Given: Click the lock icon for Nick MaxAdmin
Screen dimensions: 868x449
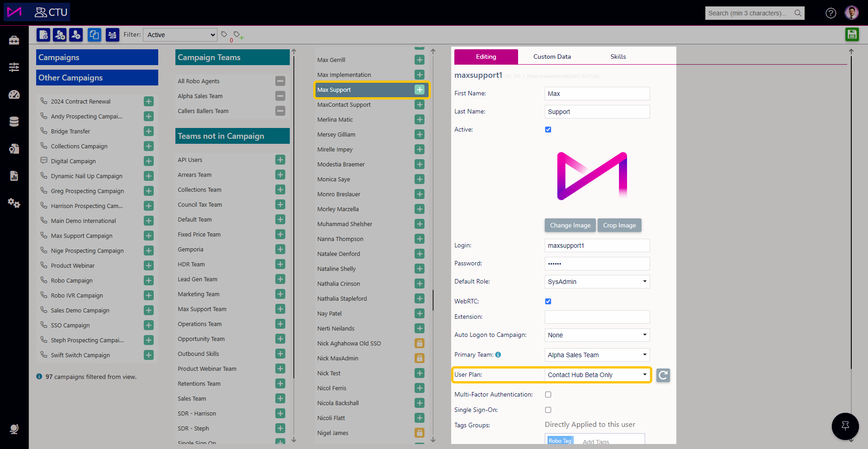Looking at the screenshot, I should click(x=420, y=358).
